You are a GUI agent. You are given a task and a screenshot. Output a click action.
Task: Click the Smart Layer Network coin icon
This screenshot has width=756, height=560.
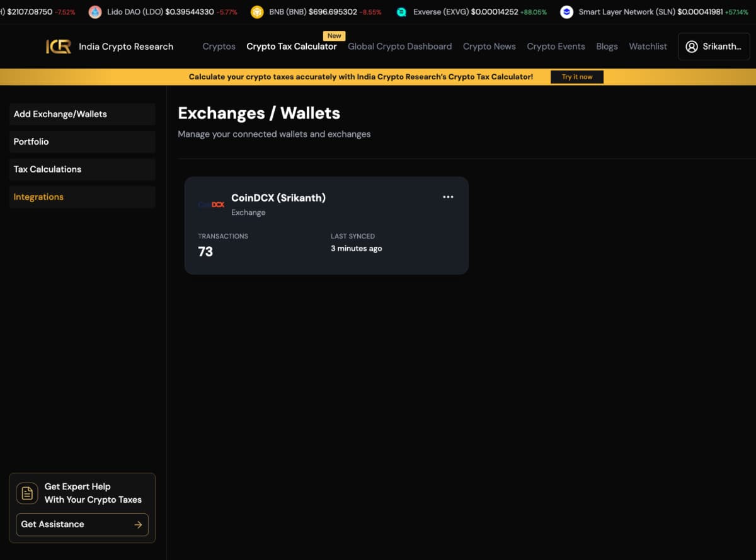click(x=566, y=12)
